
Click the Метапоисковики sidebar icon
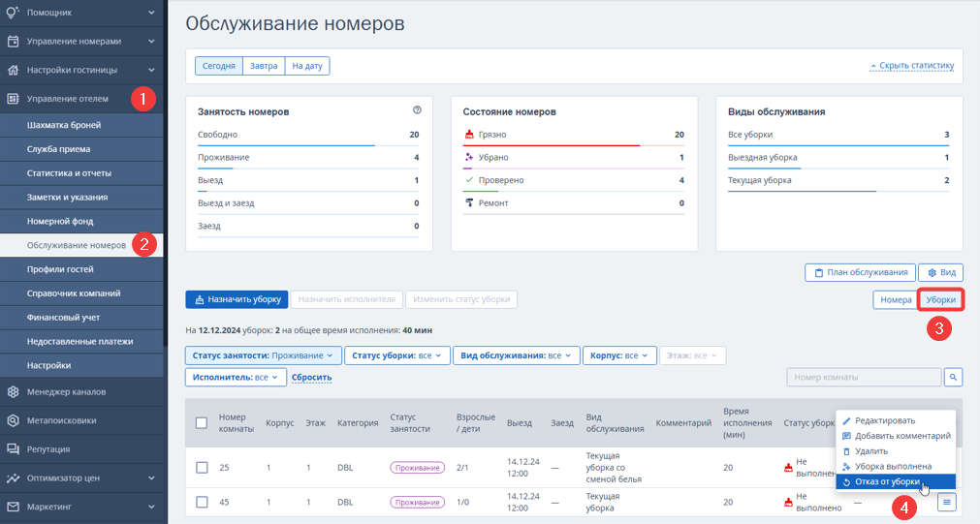pyautogui.click(x=14, y=420)
